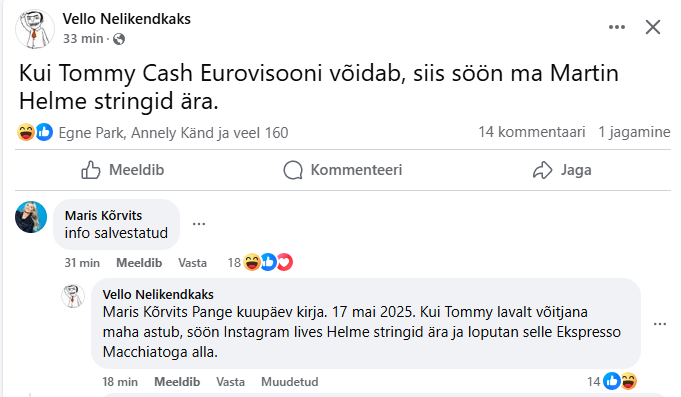Click the haha reaction emoji on post
681x397 pixels.
26,132
